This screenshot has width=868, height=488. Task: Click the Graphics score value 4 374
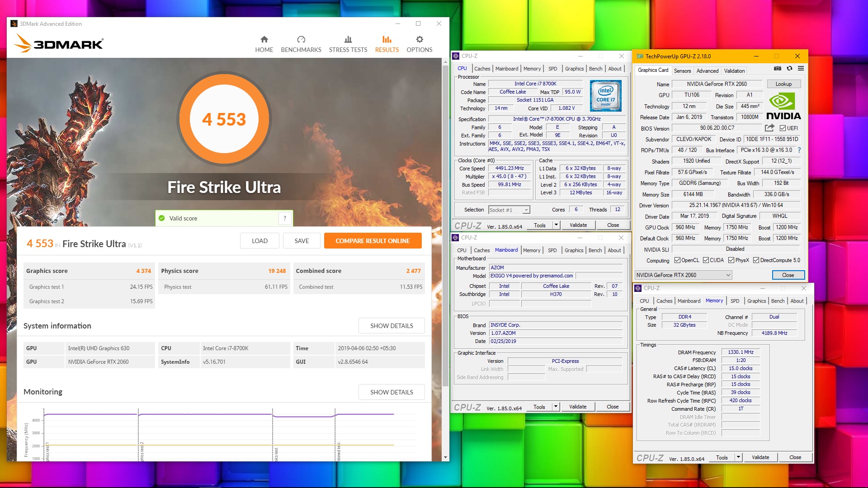143,271
